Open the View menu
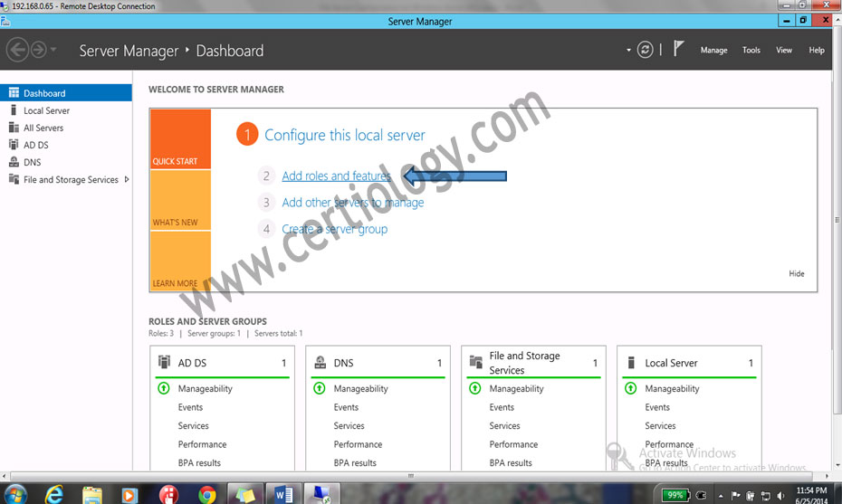The height and width of the screenshot is (504, 842). (x=783, y=50)
